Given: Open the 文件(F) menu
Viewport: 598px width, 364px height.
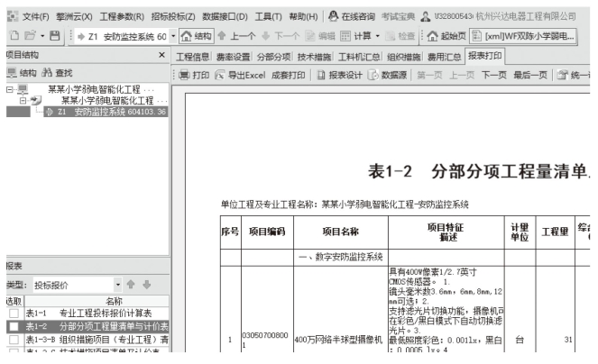Looking at the screenshot, I should (x=35, y=17).
